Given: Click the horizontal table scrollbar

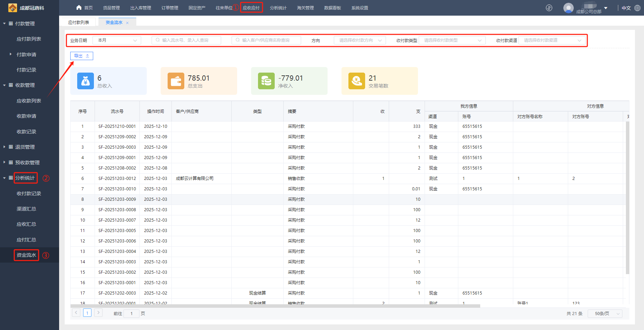Looking at the screenshot, I should (275, 306).
